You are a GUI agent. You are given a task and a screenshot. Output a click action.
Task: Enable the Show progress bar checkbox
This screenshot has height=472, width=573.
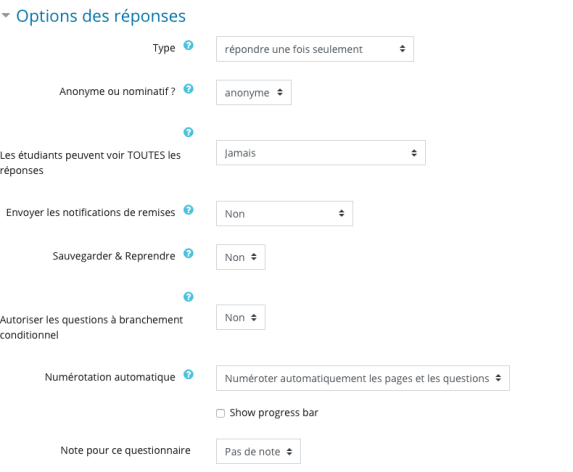(220, 414)
